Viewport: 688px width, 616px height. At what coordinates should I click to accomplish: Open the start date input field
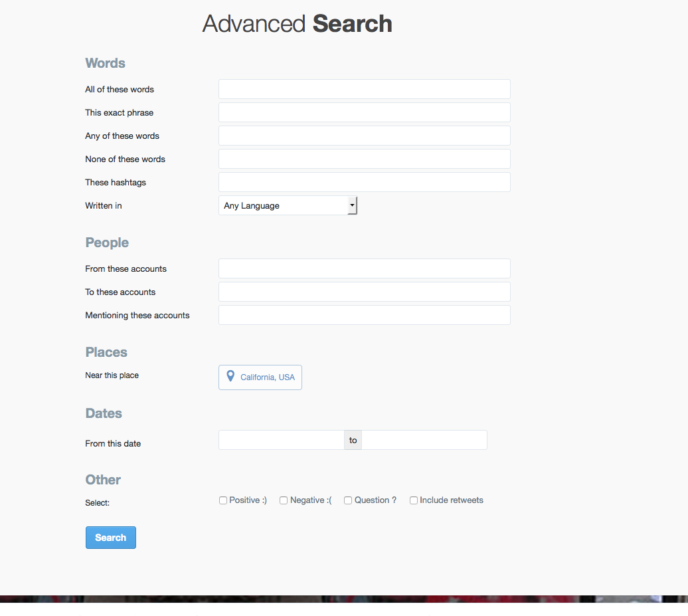[281, 440]
